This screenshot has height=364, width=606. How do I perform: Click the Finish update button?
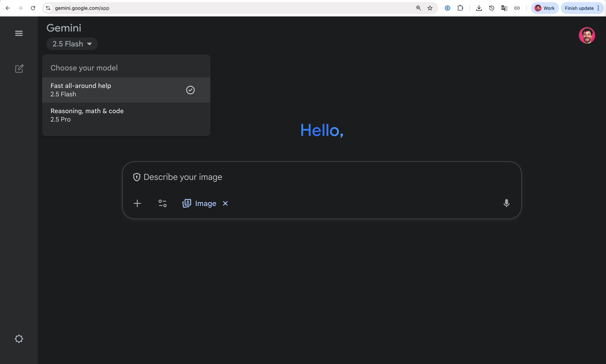579,8
